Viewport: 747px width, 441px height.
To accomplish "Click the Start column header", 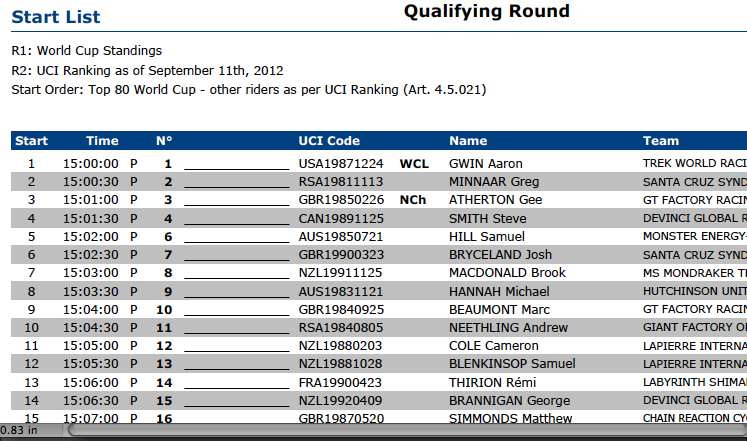I will click(31, 141).
